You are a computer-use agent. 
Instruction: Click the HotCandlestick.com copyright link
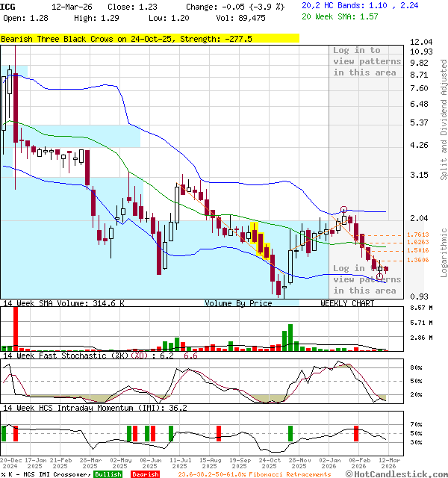(400, 474)
